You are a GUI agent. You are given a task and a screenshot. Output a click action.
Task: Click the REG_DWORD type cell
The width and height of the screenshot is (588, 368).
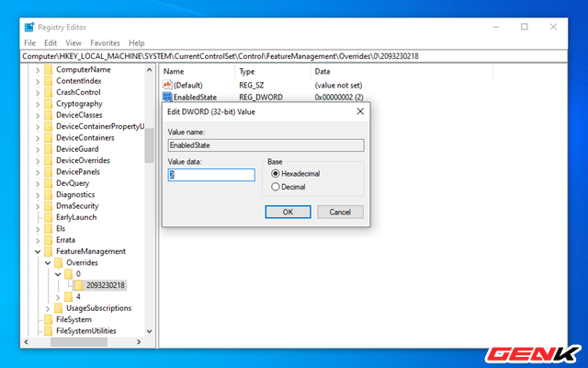point(261,97)
